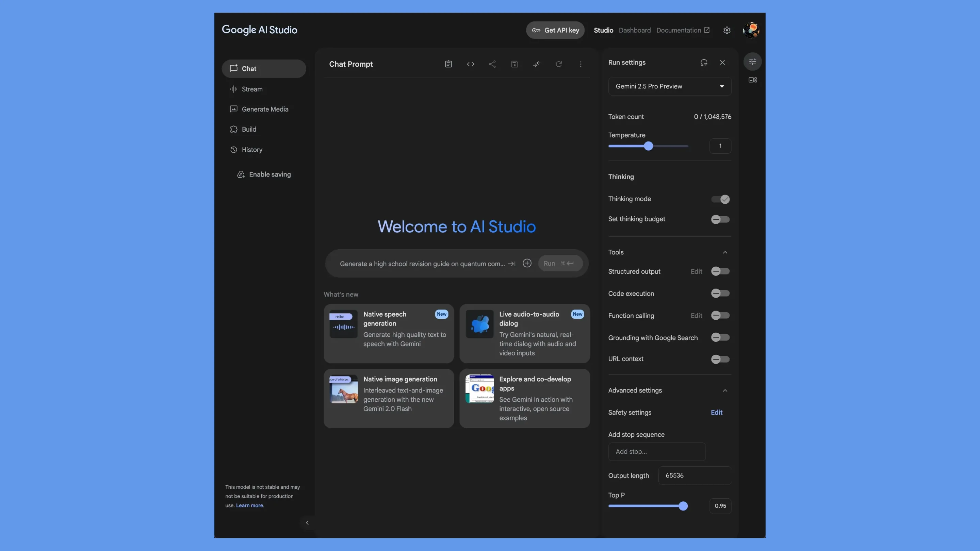This screenshot has height=551, width=980.
Task: Click the compare mode icon
Action: [x=536, y=64]
